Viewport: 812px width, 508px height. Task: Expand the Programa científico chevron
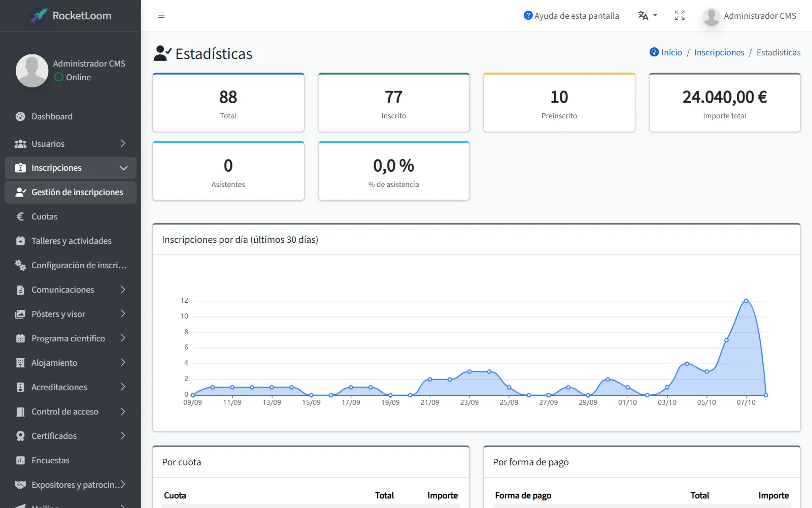(x=123, y=338)
